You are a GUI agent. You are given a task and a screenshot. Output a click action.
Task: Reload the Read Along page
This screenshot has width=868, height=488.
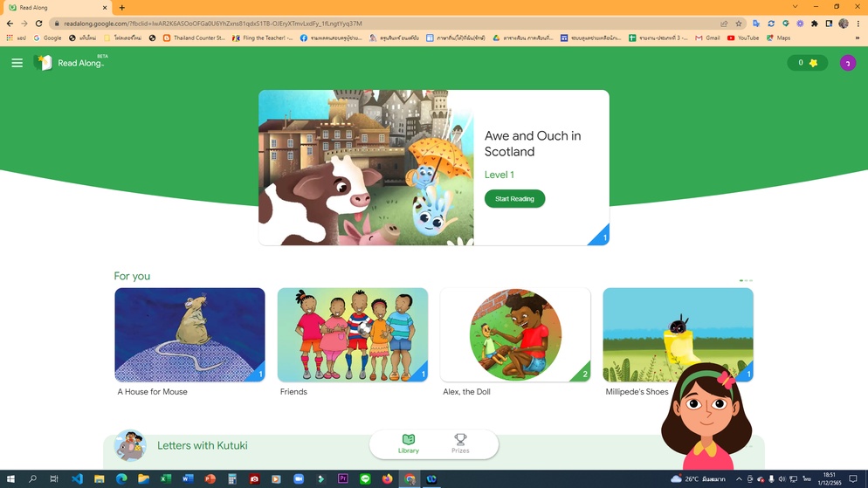point(38,24)
